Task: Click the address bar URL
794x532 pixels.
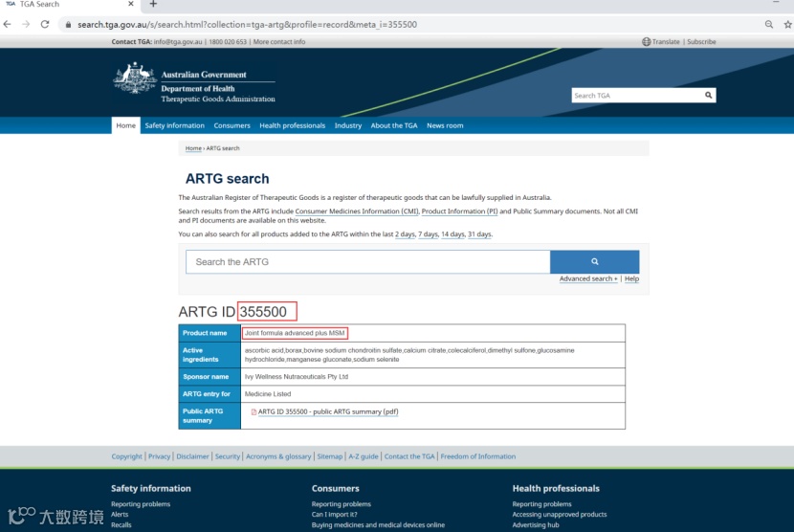Action: tap(247, 24)
